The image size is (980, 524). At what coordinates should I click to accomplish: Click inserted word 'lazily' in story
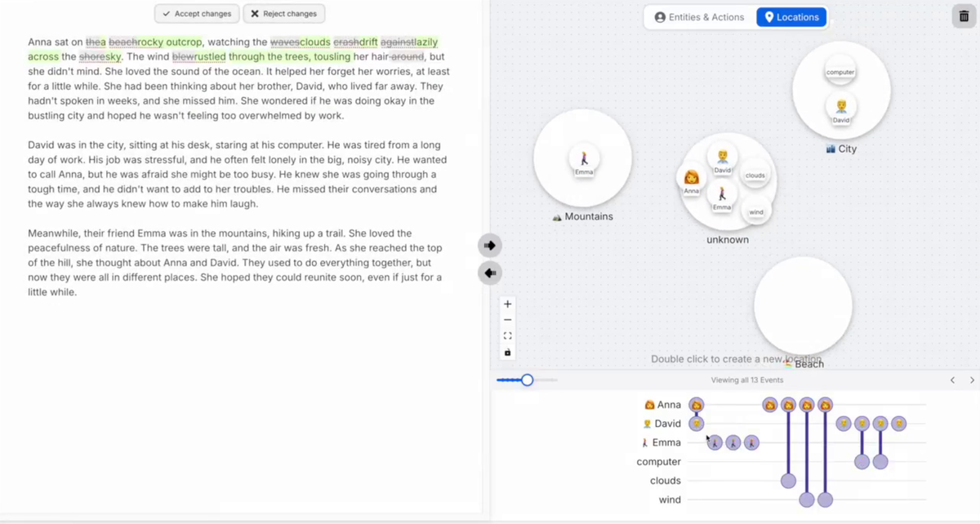(x=426, y=42)
